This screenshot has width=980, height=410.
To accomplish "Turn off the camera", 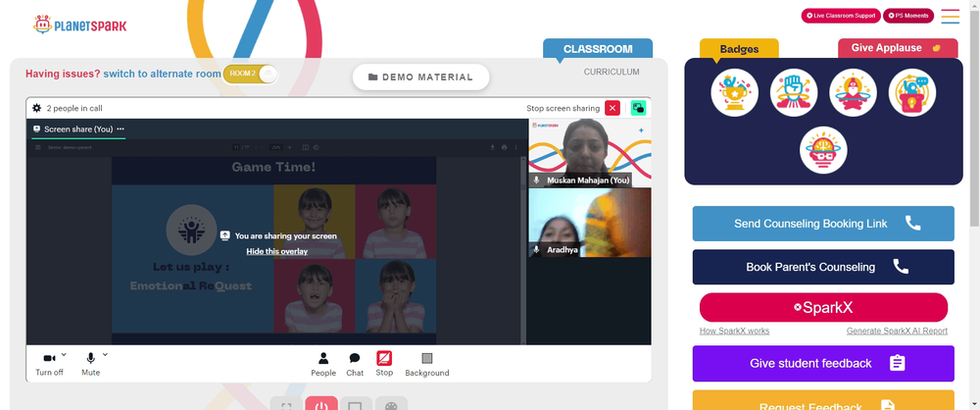I will pyautogui.click(x=49, y=364).
